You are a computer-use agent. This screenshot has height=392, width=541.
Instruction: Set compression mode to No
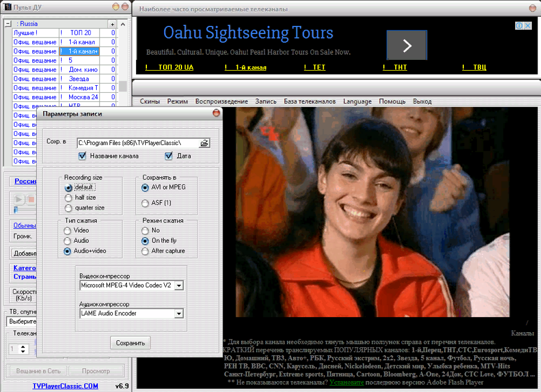145,230
